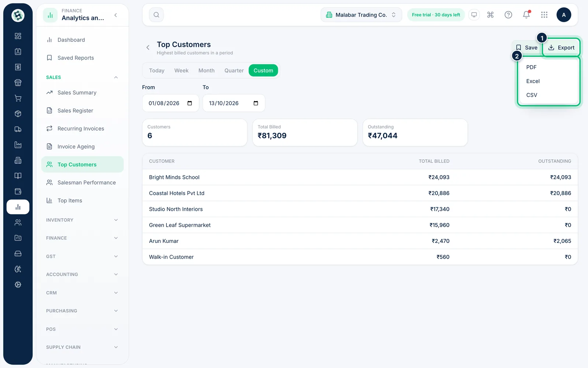The image size is (588, 368).
Task: Click the package box icon in left rail
Action: click(x=18, y=114)
